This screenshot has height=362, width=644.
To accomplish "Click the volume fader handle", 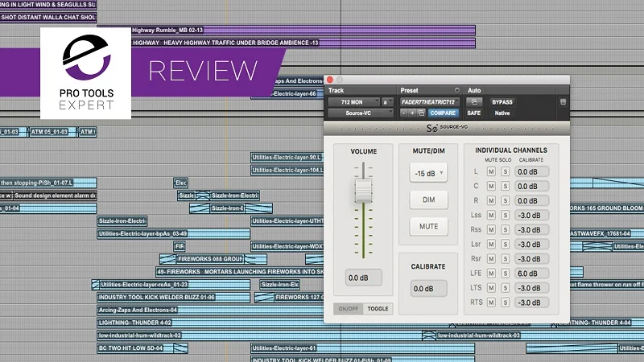I will pos(363,190).
